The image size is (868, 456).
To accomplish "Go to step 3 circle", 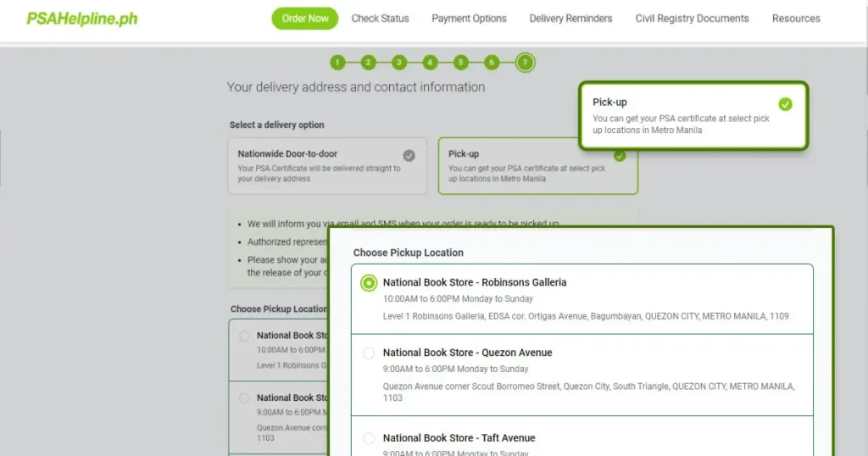I will (x=399, y=63).
